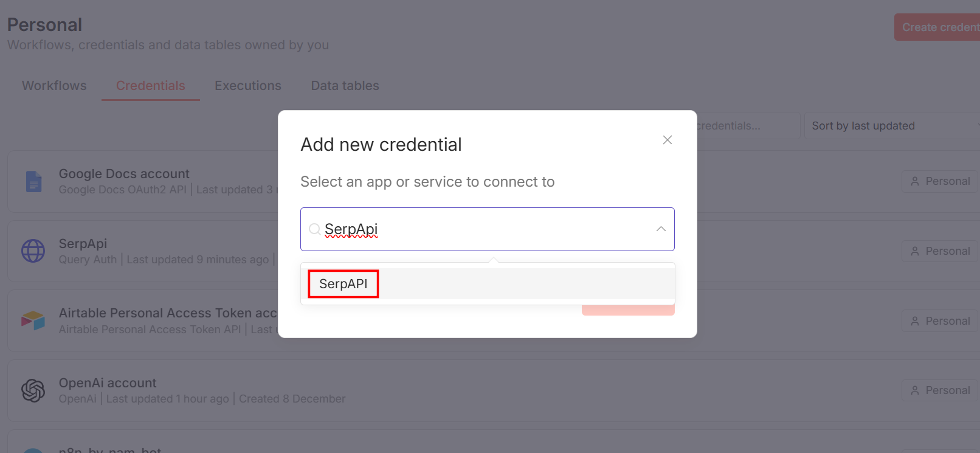Click the Personal badge on Google Docs row
980x453 pixels.
point(940,181)
